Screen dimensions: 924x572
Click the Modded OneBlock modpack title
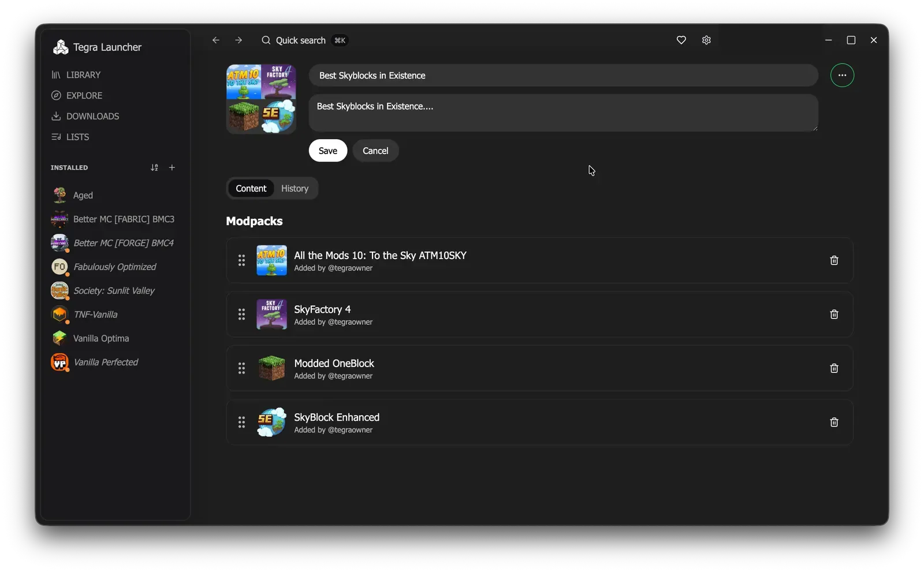point(334,364)
